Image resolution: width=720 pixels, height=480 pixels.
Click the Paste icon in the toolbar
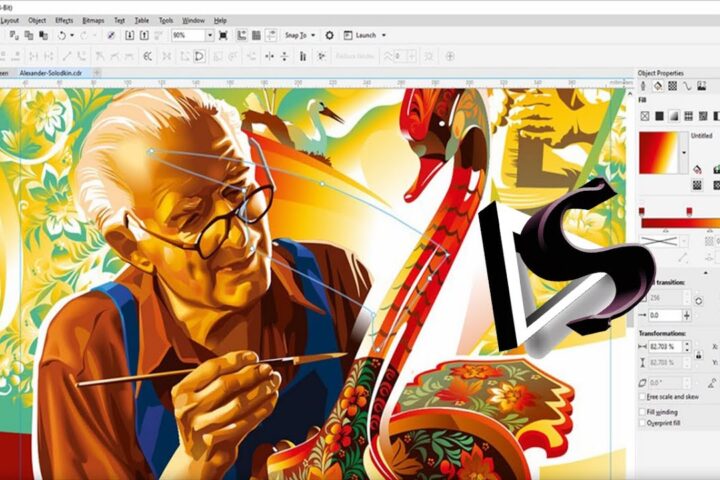43,35
